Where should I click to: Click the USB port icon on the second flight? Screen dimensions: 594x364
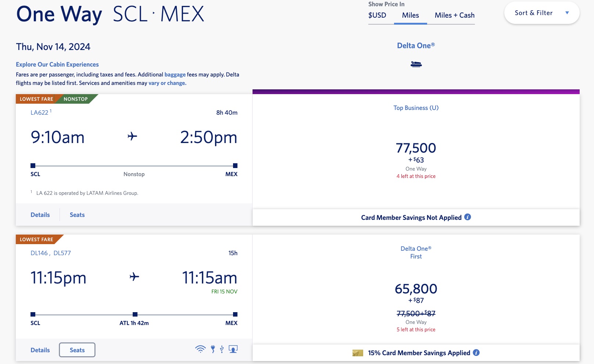point(222,349)
